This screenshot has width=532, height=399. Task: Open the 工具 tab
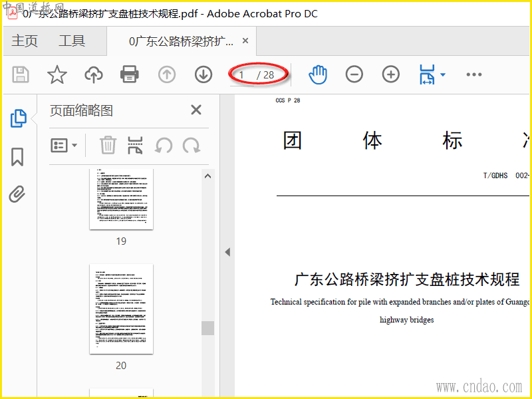[72, 41]
